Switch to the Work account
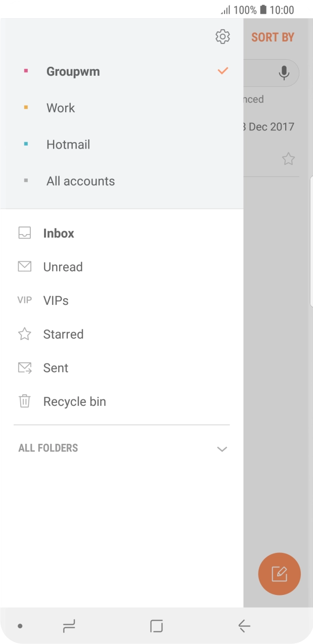Image resolution: width=313 pixels, height=644 pixels. pos(61,108)
